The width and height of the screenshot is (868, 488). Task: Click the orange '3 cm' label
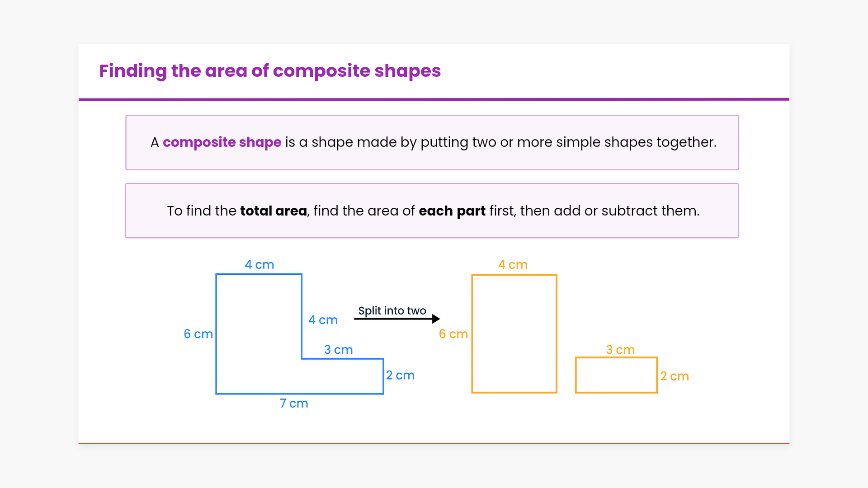point(620,350)
